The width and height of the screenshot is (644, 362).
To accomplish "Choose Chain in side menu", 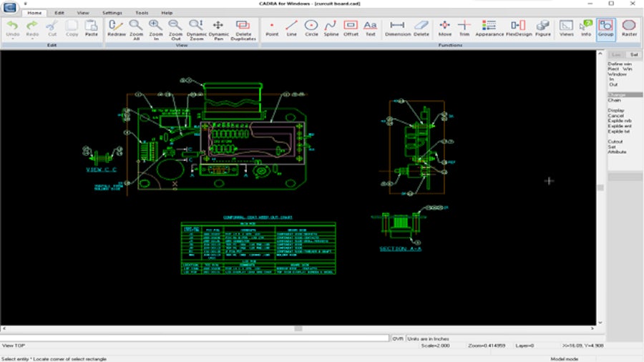I will click(615, 100).
